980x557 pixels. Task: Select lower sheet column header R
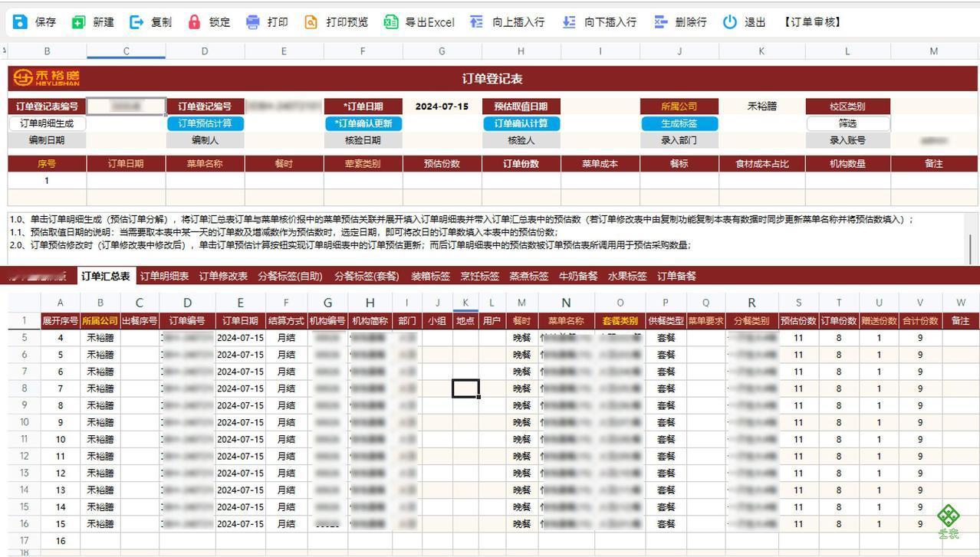click(x=751, y=303)
